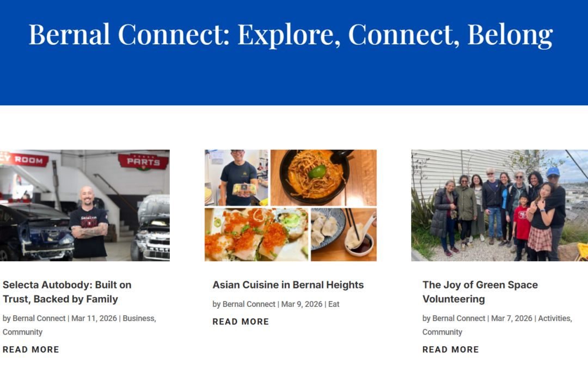This screenshot has height=368, width=588.
Task: Click Bernal Connect author under Green Space post
Action: (459, 318)
